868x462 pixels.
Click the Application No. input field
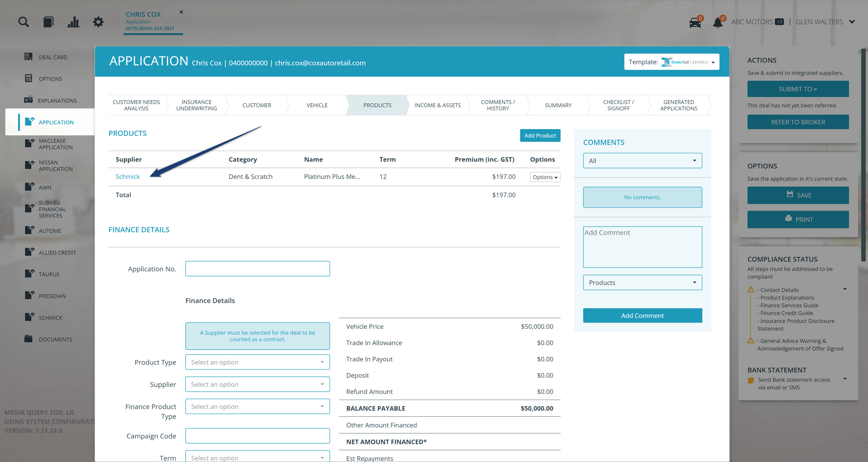point(258,269)
